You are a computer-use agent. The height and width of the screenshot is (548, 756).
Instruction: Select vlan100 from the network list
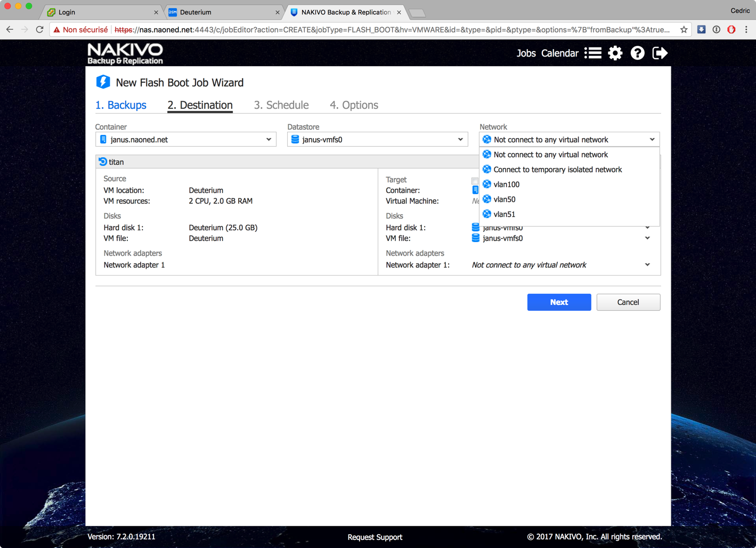click(569, 184)
